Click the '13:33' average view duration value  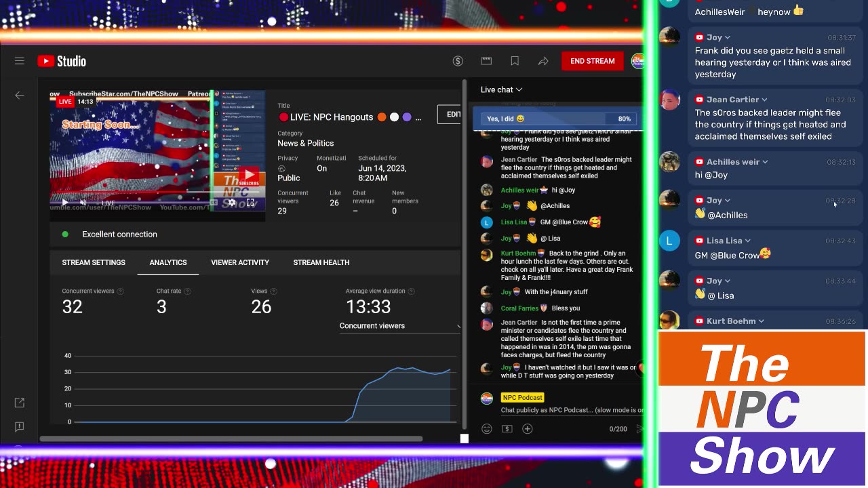click(x=368, y=307)
